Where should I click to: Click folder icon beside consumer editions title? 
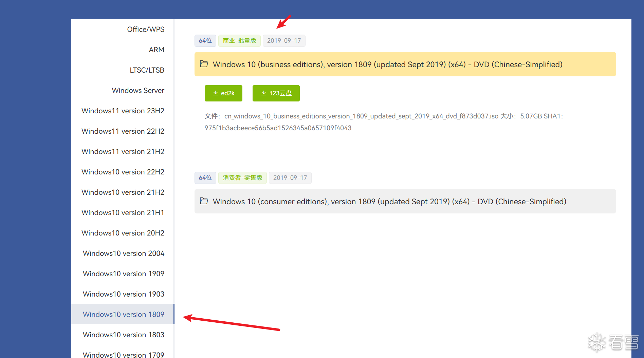point(204,201)
